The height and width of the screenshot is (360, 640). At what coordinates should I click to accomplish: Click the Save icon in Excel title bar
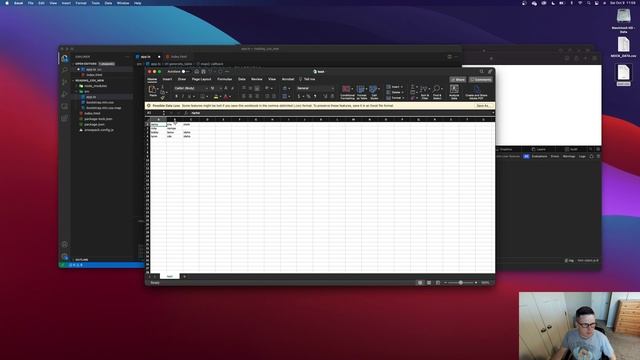click(203, 71)
